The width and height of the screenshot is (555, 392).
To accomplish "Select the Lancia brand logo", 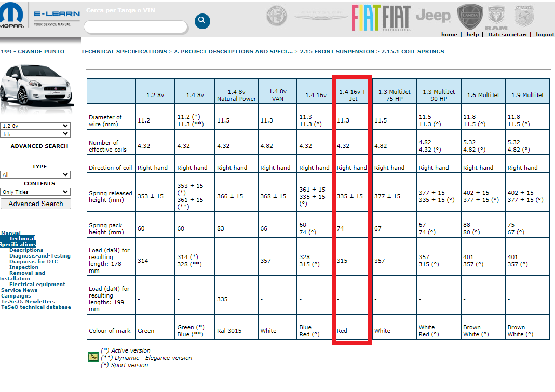I will pos(470,16).
